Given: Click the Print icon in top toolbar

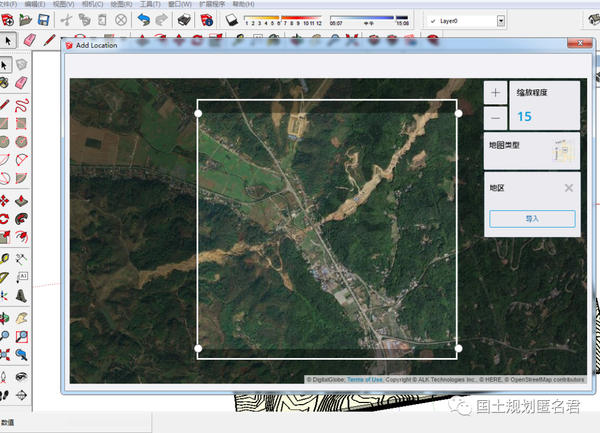Looking at the screenshot, I should (x=186, y=20).
